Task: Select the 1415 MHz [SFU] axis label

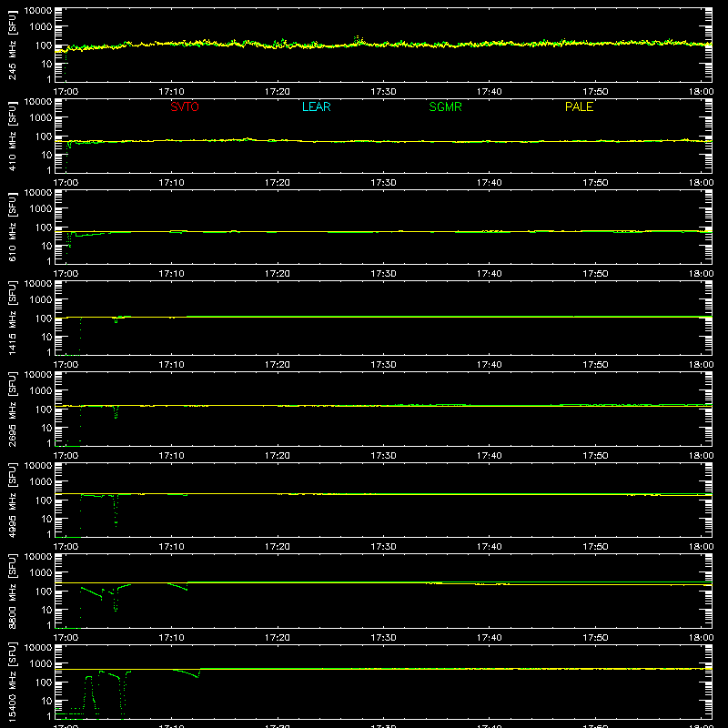Action: click(13, 318)
